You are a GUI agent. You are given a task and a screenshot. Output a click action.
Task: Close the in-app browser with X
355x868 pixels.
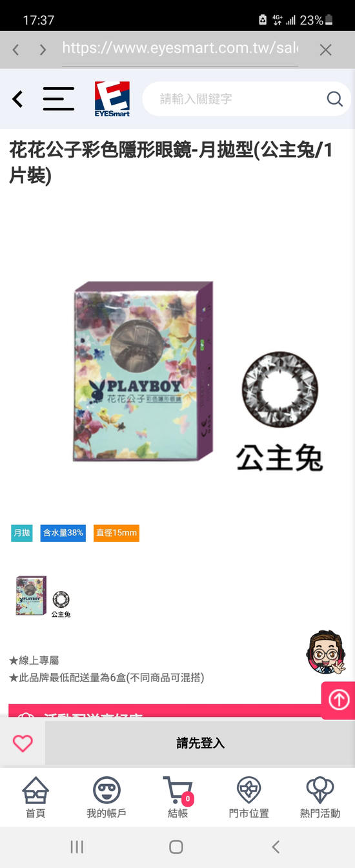(x=326, y=50)
